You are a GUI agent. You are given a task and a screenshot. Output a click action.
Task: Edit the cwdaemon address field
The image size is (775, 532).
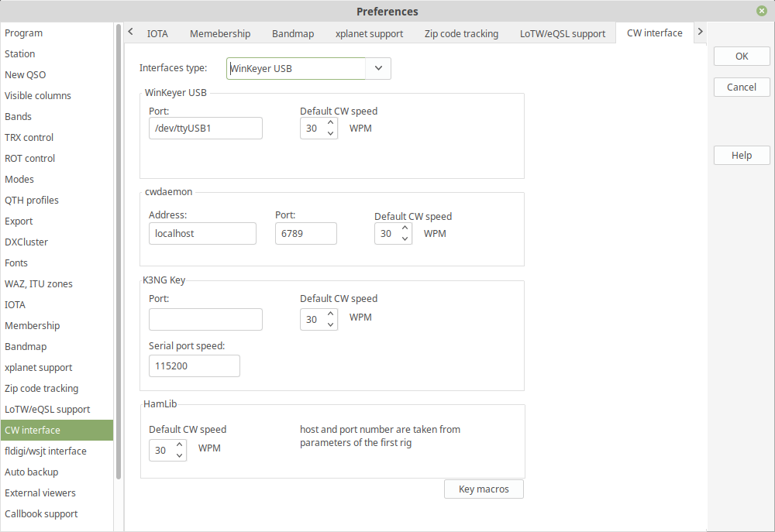(202, 234)
